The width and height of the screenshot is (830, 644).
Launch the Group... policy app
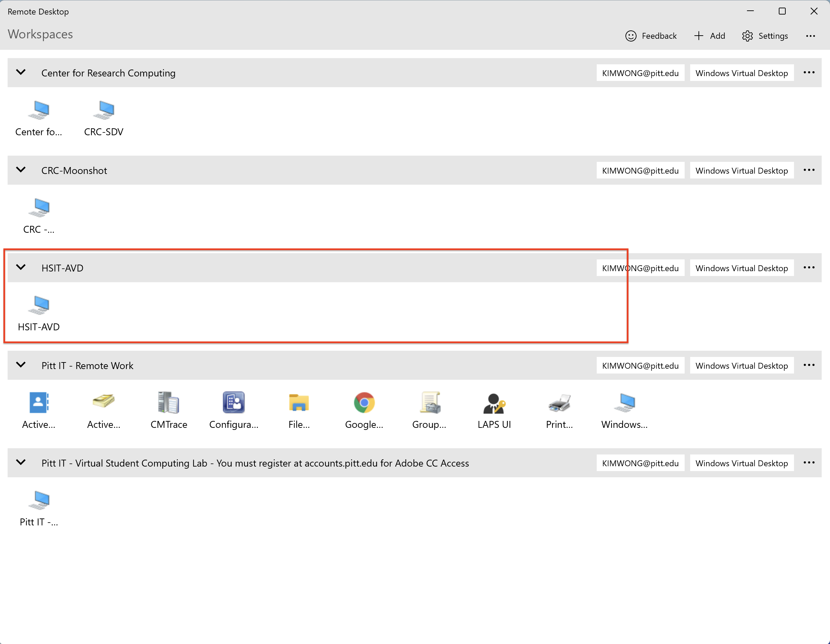[429, 411]
